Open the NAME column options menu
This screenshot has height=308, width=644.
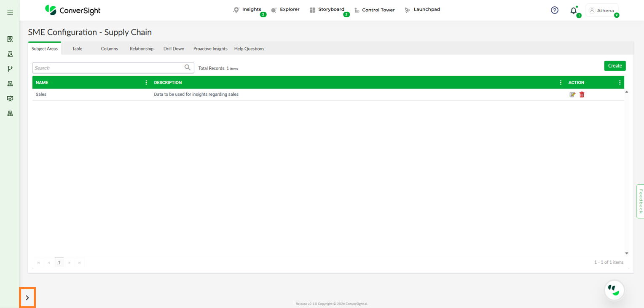[x=146, y=83]
